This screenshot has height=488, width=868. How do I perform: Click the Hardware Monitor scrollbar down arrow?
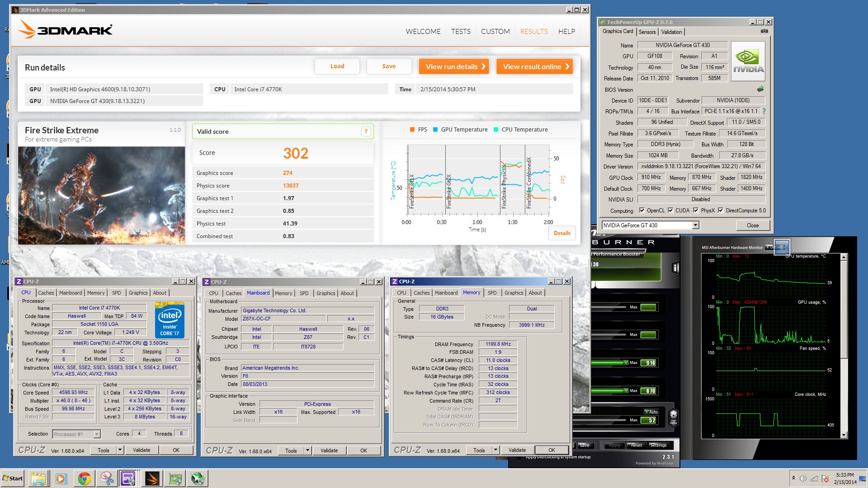[x=844, y=435]
